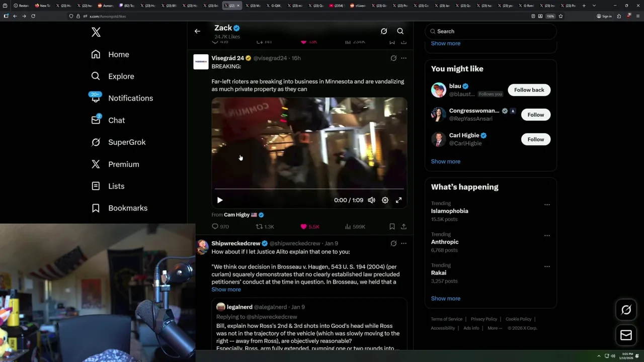The height and width of the screenshot is (362, 644).
Task: Go back using the profile header arrow
Action: [197, 31]
